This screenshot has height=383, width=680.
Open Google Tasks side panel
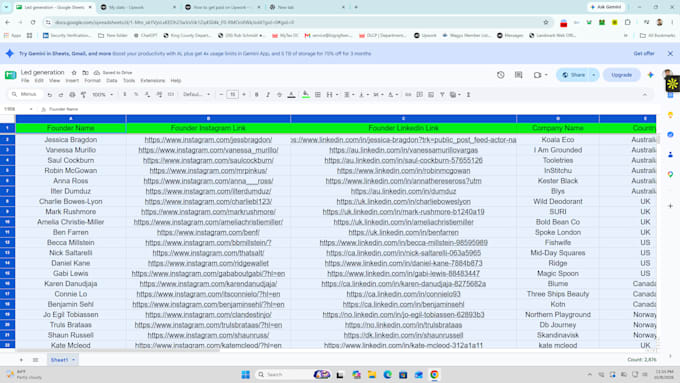tap(670, 134)
